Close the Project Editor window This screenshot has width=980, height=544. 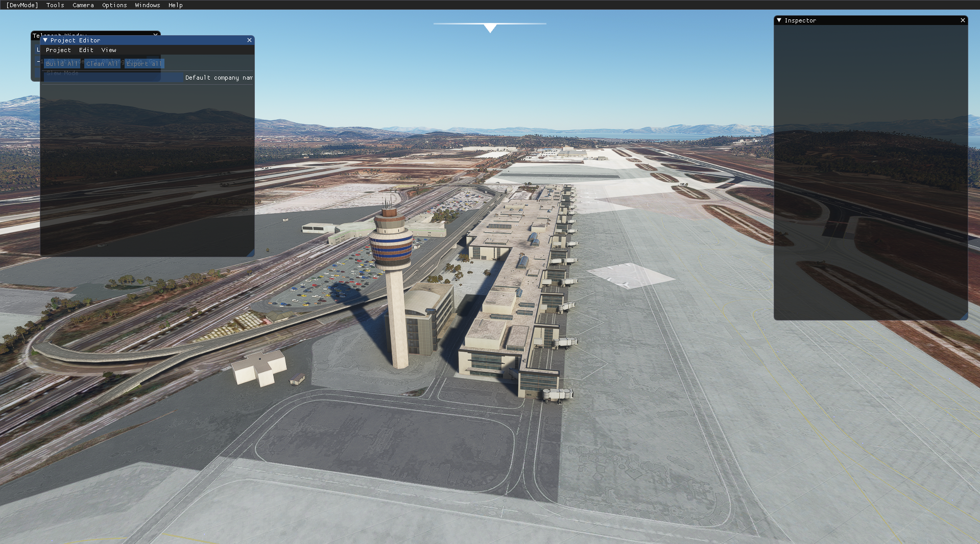point(249,40)
